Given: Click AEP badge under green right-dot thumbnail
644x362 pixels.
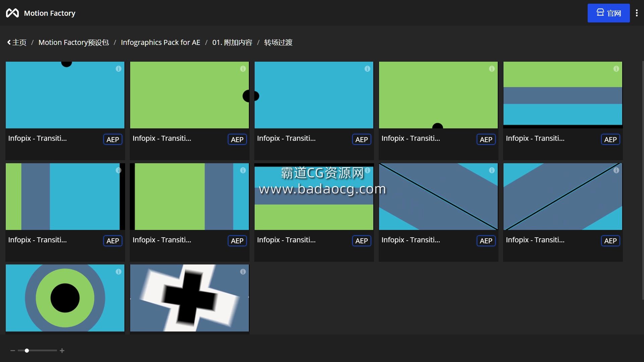Looking at the screenshot, I should coord(237,139).
